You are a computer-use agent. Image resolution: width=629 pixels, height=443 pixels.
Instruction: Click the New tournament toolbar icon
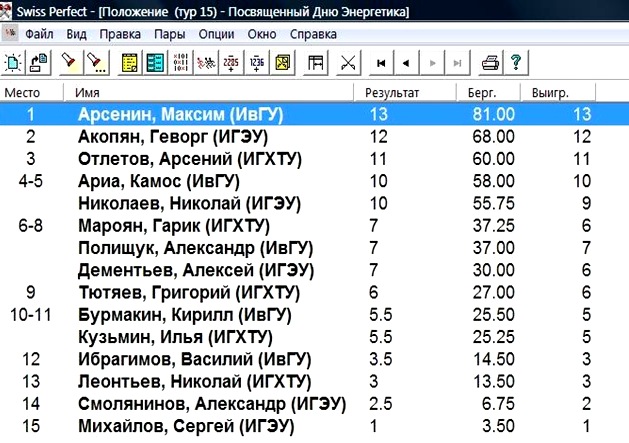pyautogui.click(x=13, y=63)
